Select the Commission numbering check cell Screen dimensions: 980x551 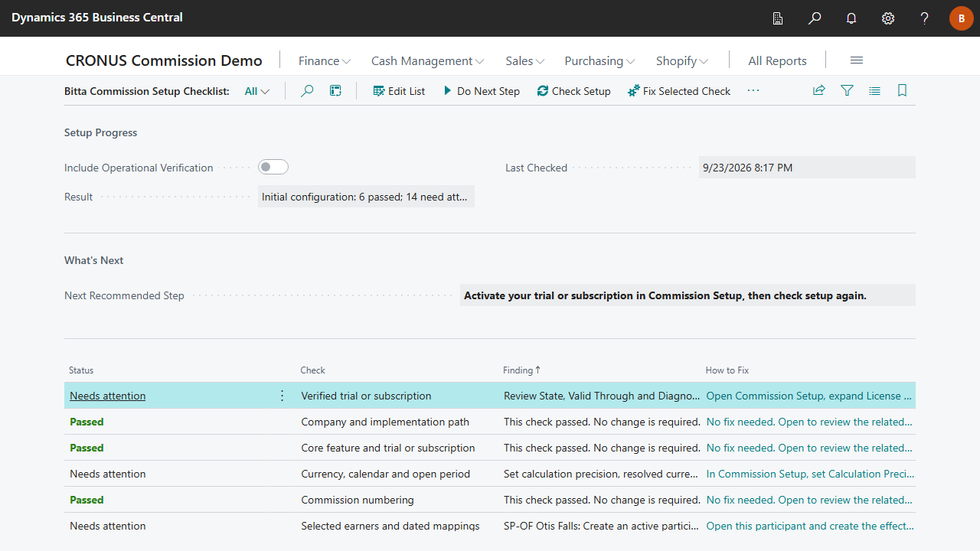[x=358, y=500]
